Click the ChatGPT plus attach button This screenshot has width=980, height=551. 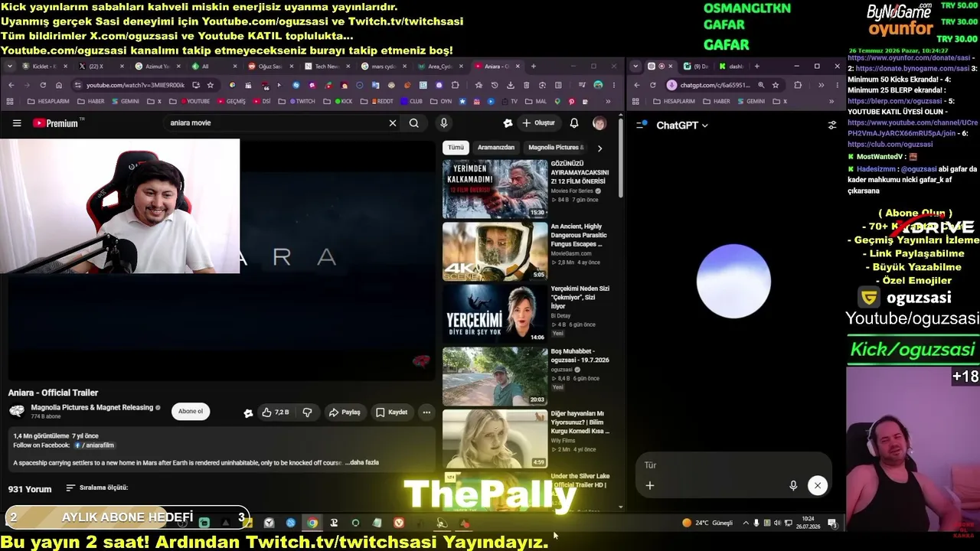[x=650, y=485]
